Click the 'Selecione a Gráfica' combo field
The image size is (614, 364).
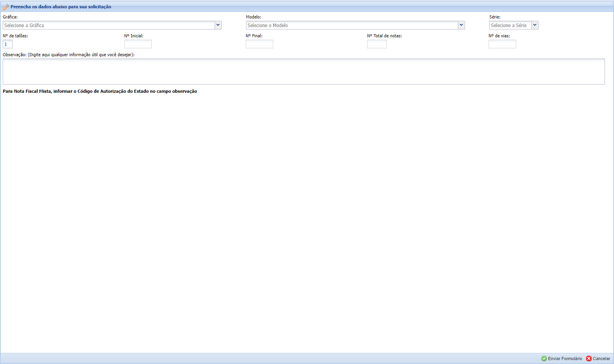[x=109, y=25]
